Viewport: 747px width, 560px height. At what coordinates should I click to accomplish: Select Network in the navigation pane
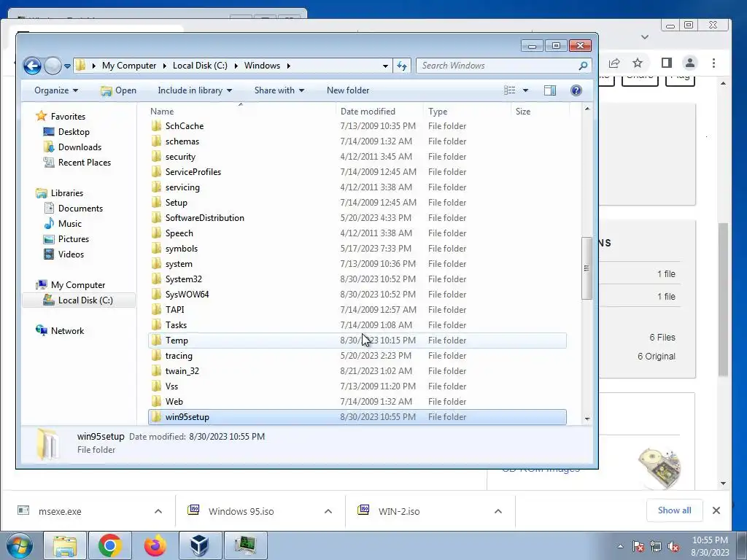(x=67, y=331)
